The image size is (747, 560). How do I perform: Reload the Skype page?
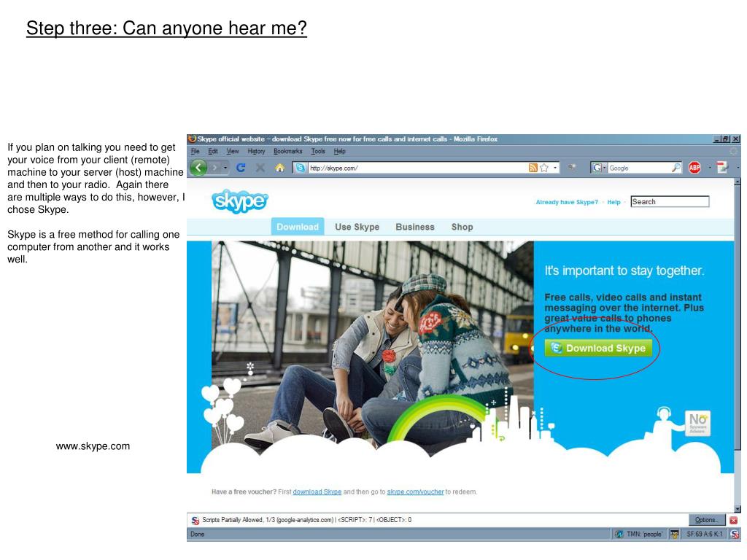[x=241, y=168]
